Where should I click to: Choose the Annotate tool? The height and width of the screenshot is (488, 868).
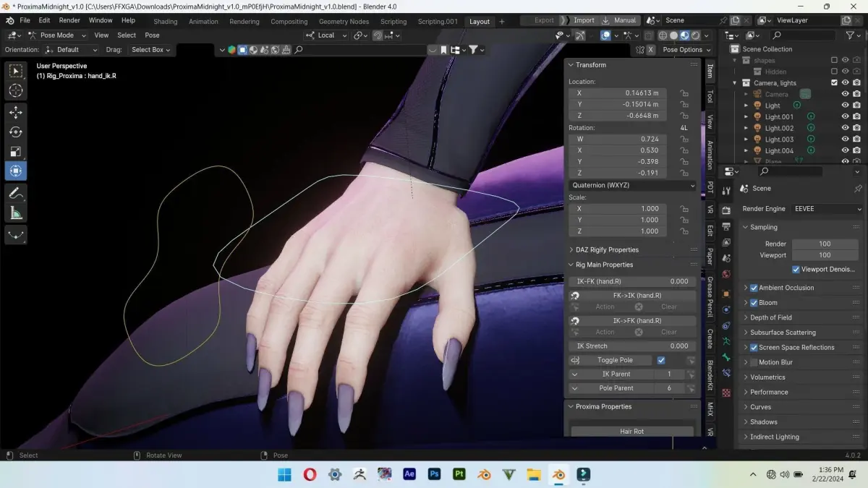tap(16, 193)
